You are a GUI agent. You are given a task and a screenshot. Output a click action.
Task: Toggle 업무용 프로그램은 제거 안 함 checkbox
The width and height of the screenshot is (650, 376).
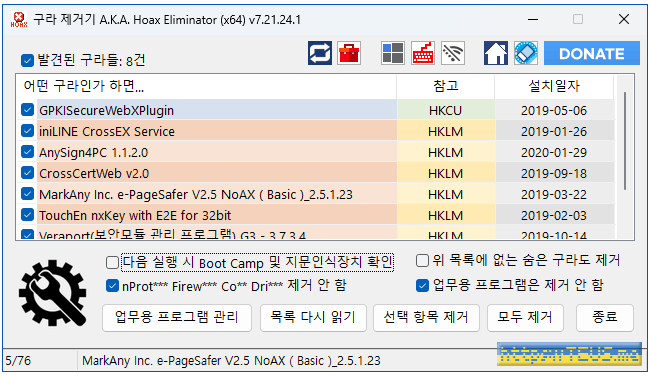[422, 285]
